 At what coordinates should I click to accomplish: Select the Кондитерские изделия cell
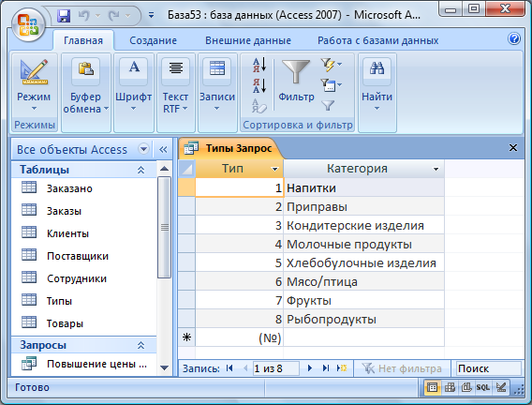(363, 225)
